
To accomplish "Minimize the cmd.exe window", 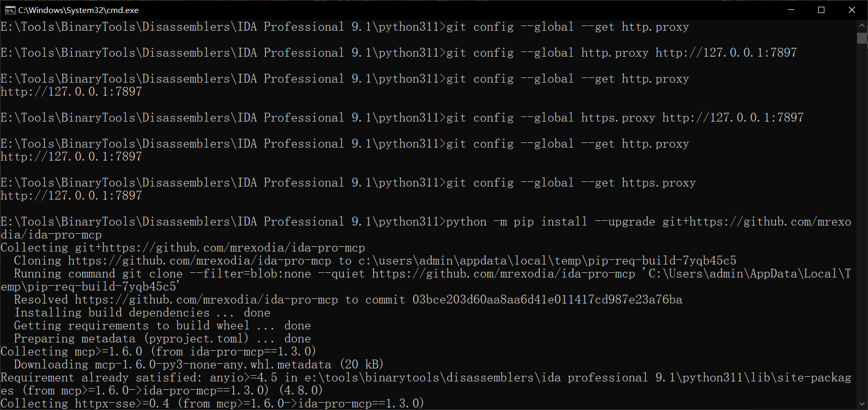I will pos(791,10).
